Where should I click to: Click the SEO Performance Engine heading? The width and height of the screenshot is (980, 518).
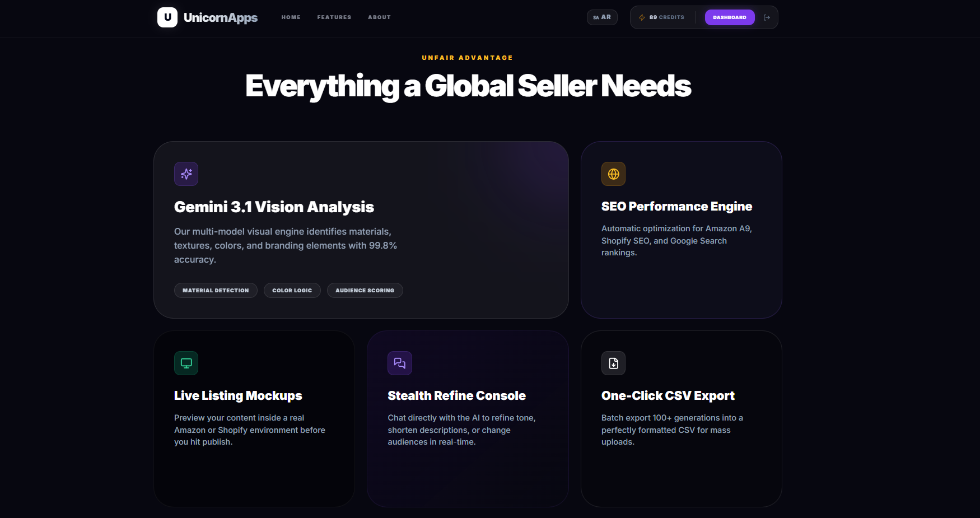point(676,206)
